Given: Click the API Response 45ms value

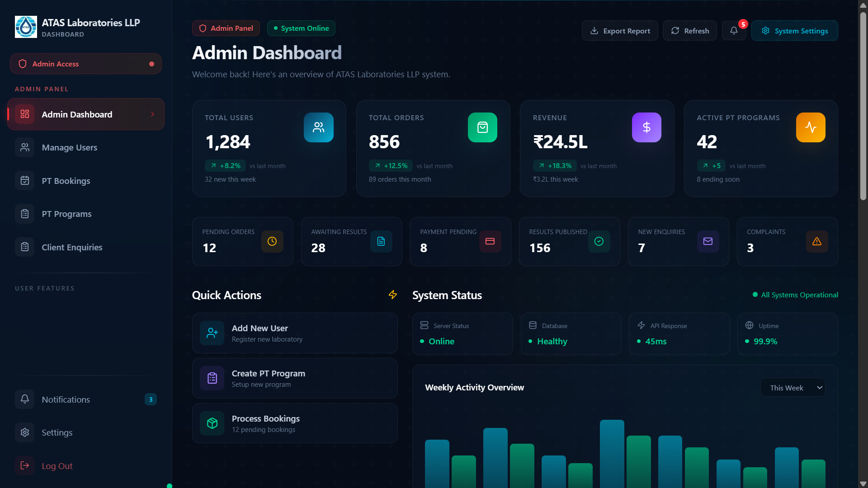Looking at the screenshot, I should coord(656,341).
